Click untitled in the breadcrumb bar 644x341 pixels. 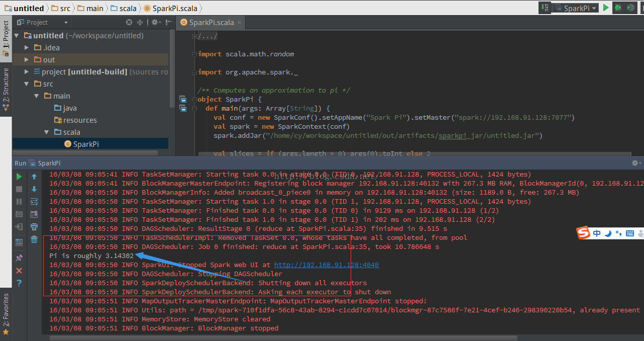tap(24, 8)
